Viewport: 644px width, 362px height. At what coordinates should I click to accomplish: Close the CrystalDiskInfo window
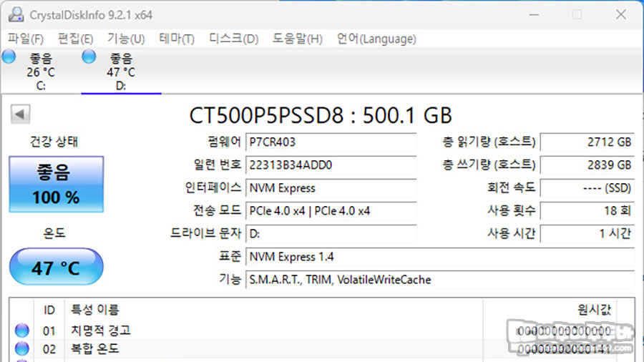pos(620,15)
